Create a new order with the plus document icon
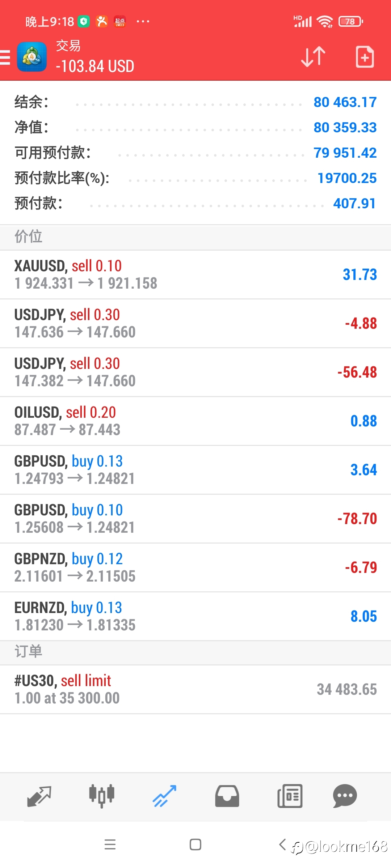The image size is (391, 868). (365, 57)
